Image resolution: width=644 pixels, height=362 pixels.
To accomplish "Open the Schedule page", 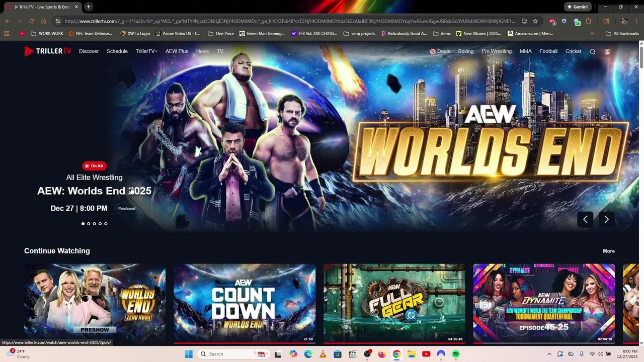I will click(117, 51).
